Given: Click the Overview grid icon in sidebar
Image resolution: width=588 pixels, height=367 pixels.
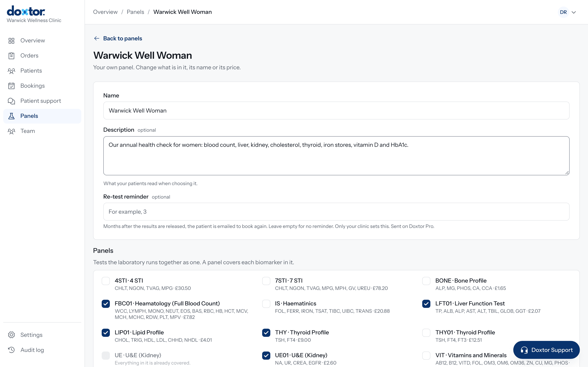Looking at the screenshot, I should [11, 41].
